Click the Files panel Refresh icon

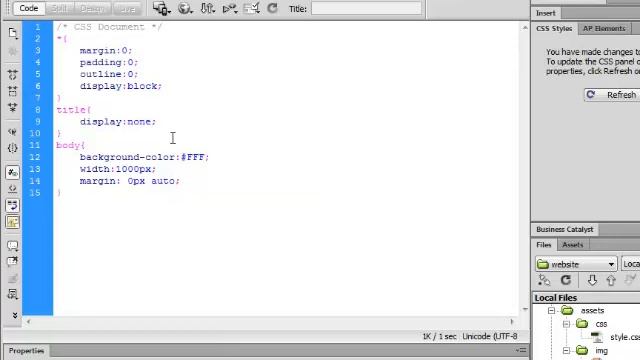click(x=566, y=280)
